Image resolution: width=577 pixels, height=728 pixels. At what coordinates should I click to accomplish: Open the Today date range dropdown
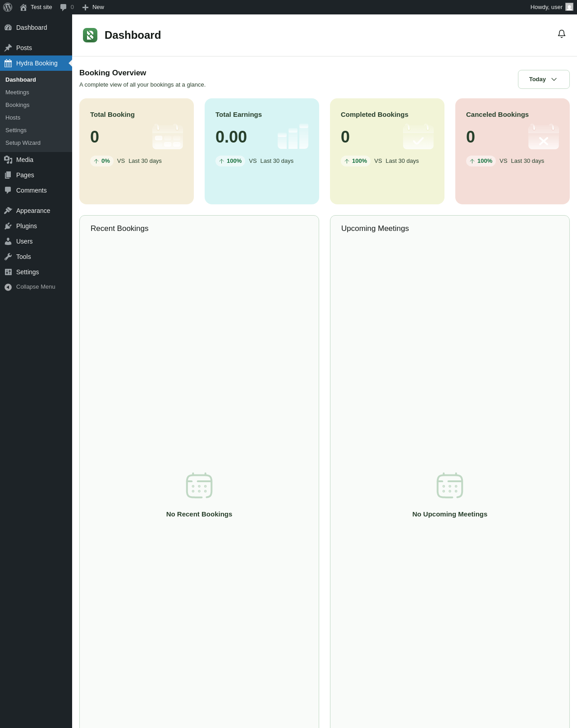(x=543, y=79)
